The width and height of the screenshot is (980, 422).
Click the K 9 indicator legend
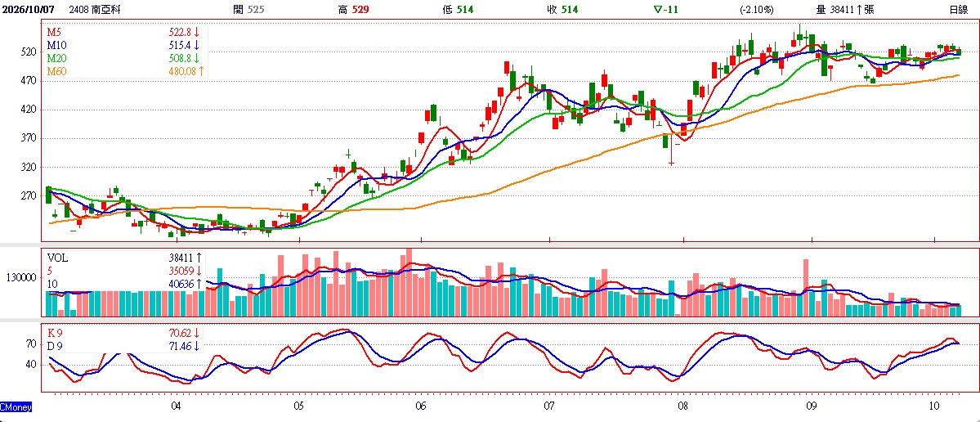(x=56, y=333)
